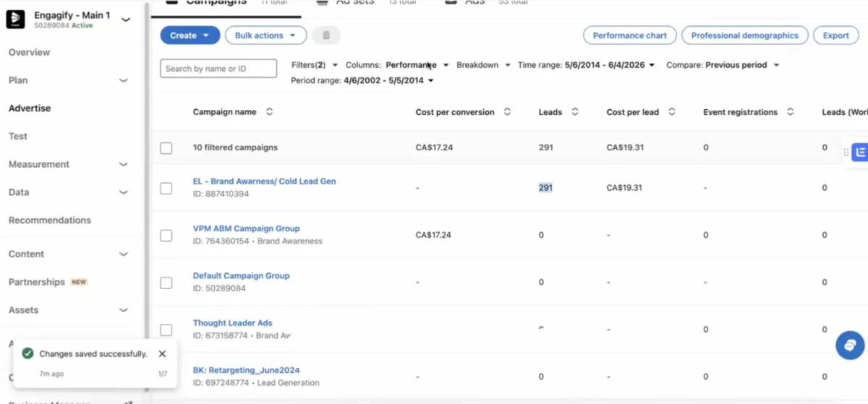Open Test in the sidebar
This screenshot has width=868, height=404.
[18, 136]
